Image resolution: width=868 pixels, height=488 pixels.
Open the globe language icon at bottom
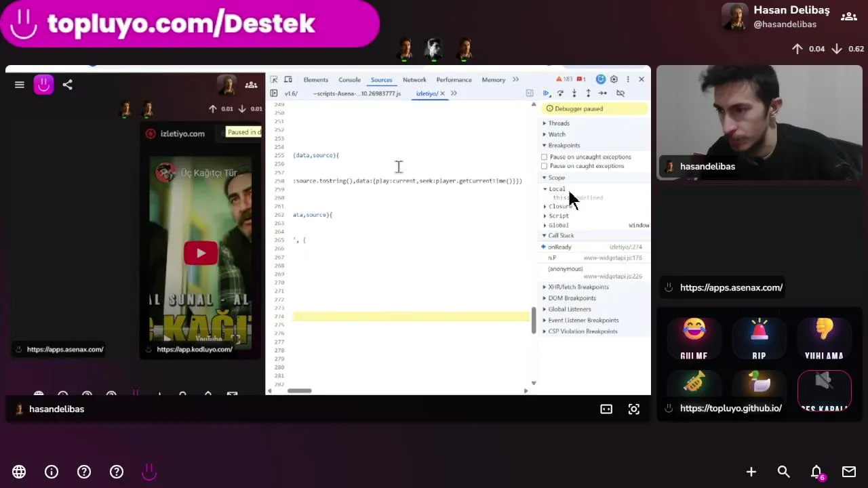[19, 472]
